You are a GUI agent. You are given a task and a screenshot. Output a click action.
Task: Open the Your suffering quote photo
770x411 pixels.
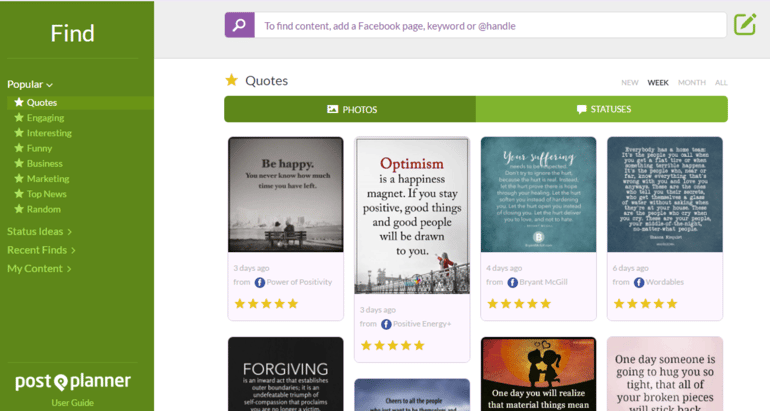click(x=538, y=194)
